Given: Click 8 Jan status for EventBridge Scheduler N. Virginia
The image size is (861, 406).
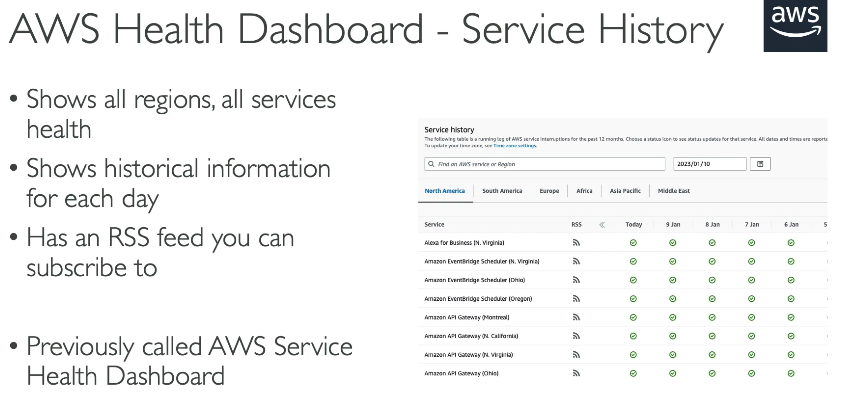Looking at the screenshot, I should tap(712, 262).
